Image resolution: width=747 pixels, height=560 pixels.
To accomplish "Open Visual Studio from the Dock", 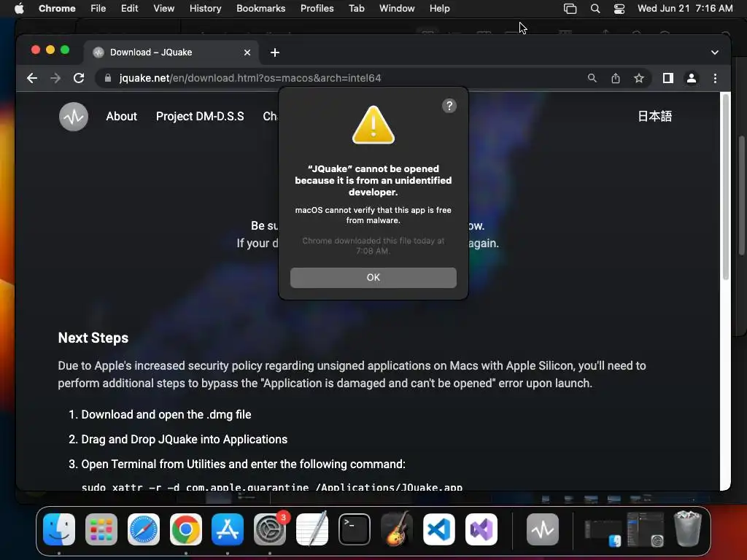I will pos(481,529).
